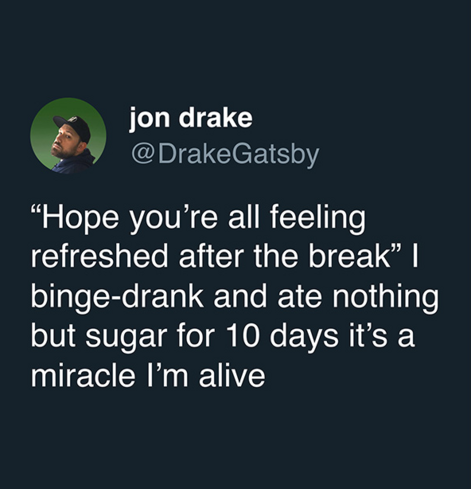Click the last line 'miracle I'm alive'
The height and width of the screenshot is (489, 471).
tap(148, 375)
